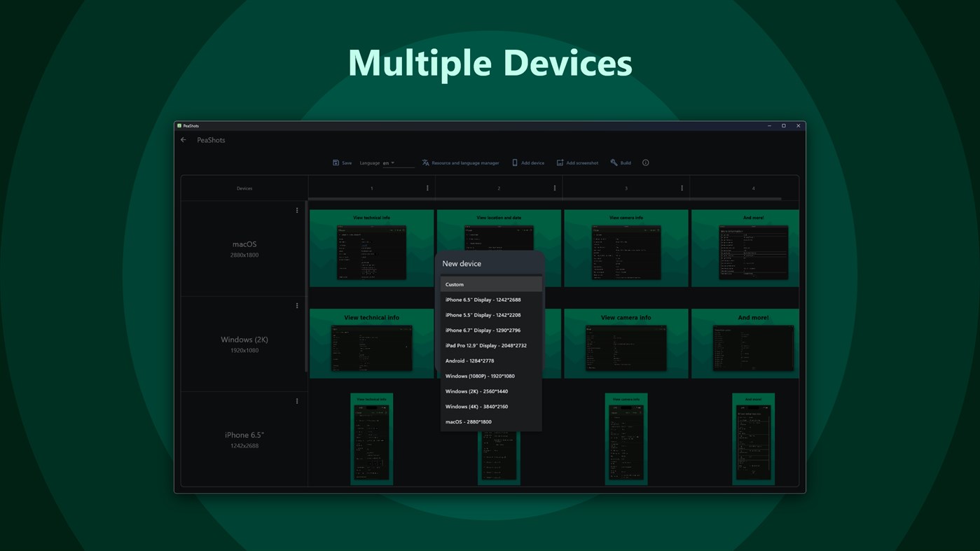The height and width of the screenshot is (551, 980).
Task: Choose Windows (4K) - 3840*2160 option
Action: pyautogui.click(x=491, y=406)
